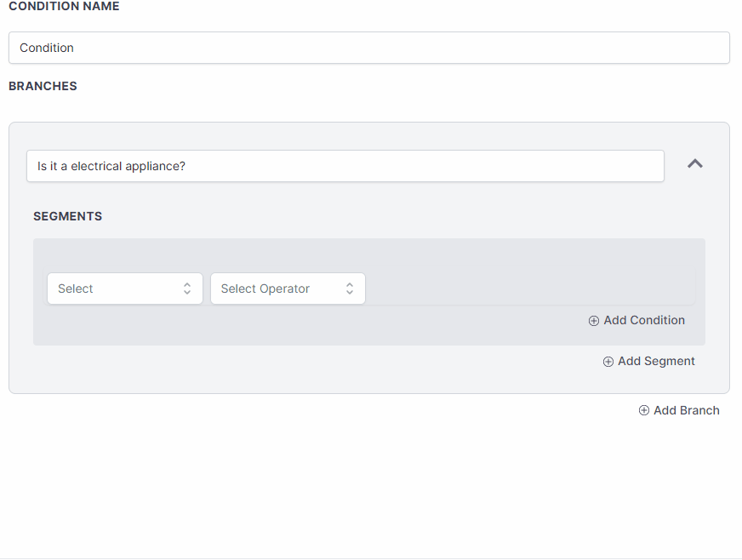742x560 pixels.
Task: Click the plus icon beside Add Branch
Action: 644,410
